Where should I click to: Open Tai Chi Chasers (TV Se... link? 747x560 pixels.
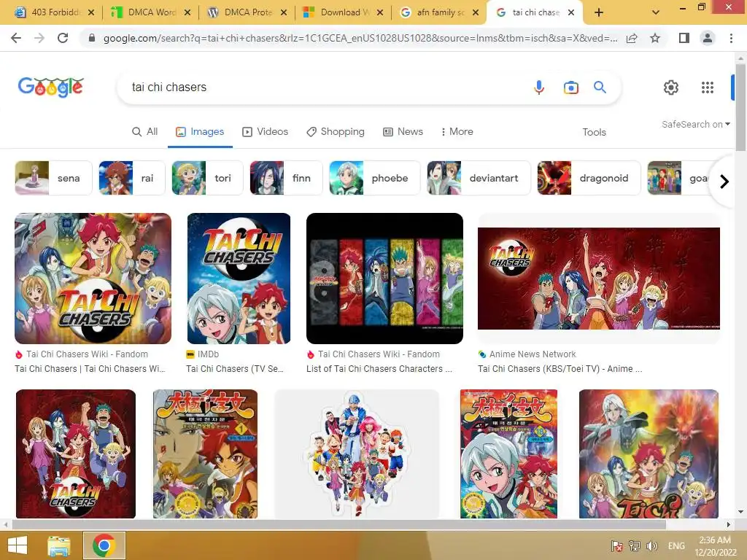(x=235, y=369)
